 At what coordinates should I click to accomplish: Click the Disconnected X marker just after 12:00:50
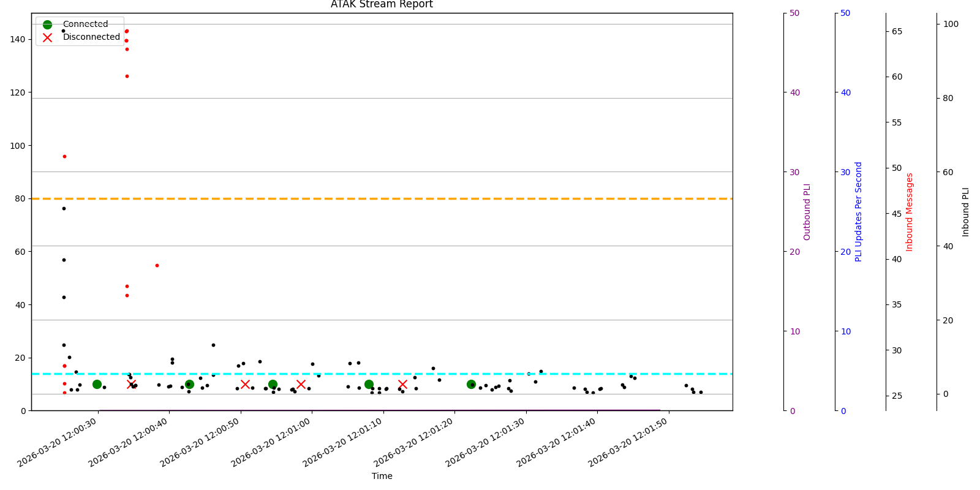click(245, 384)
